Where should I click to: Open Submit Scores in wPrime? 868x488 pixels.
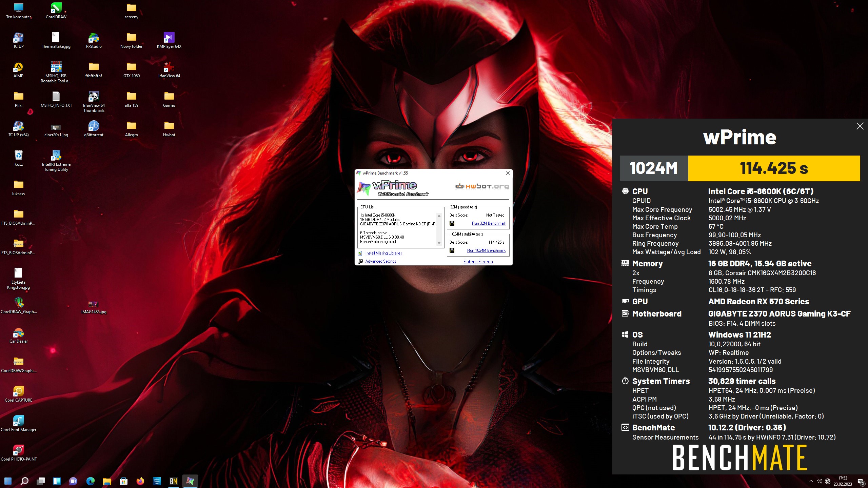[x=478, y=262]
